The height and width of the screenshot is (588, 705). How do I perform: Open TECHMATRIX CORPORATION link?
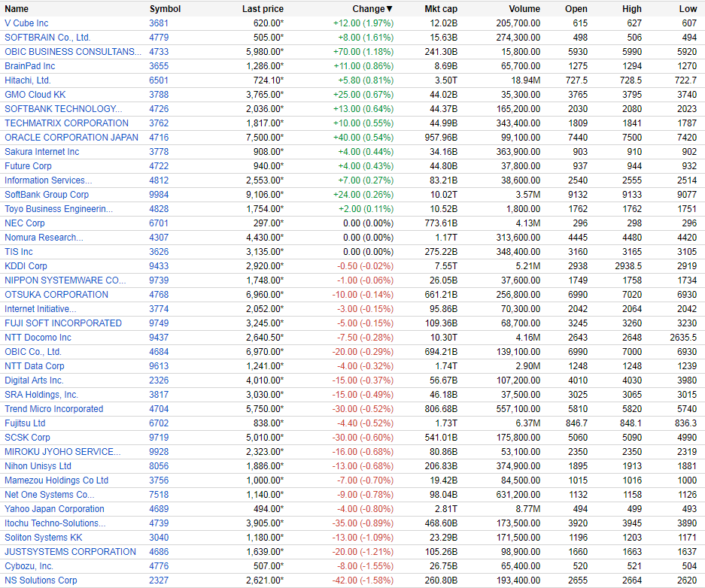(66, 123)
